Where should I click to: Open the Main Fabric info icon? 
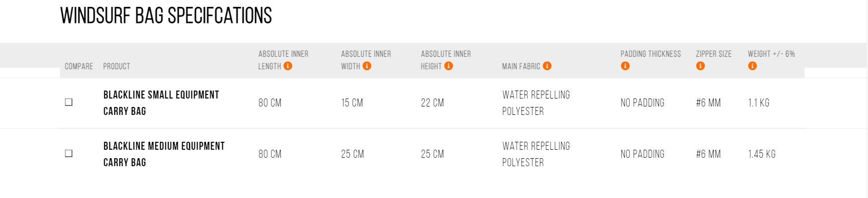pyautogui.click(x=547, y=66)
